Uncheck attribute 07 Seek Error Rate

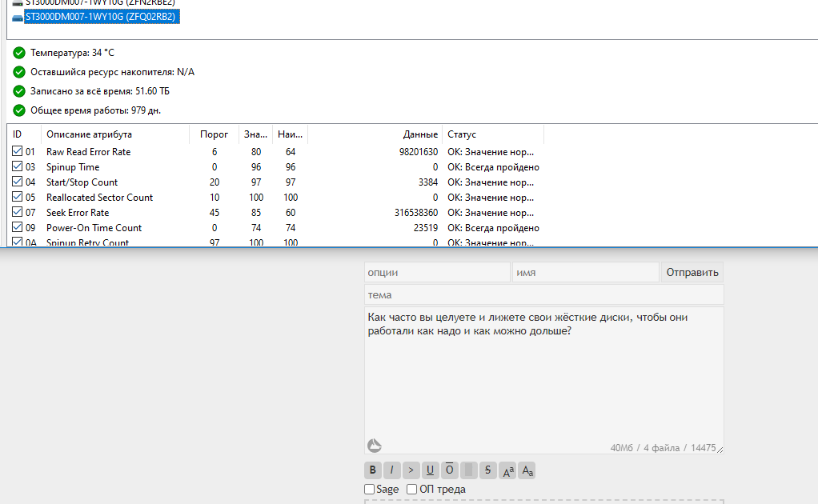click(18, 212)
